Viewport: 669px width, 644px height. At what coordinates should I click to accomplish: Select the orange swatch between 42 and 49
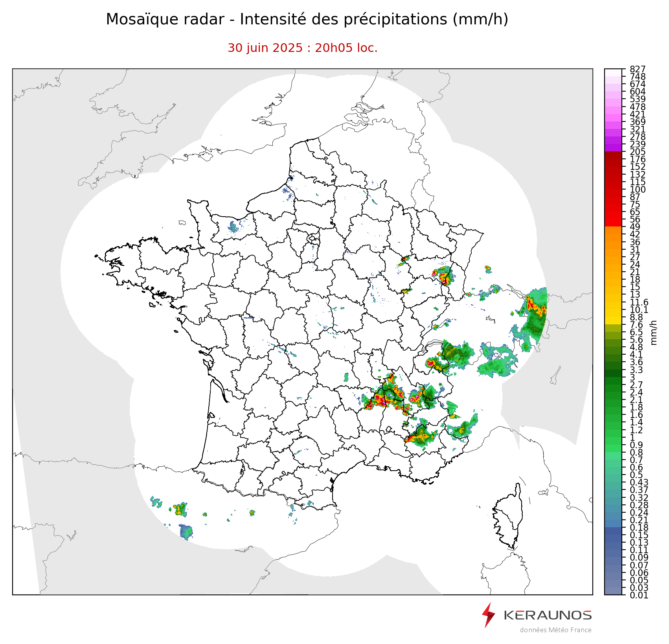click(613, 230)
